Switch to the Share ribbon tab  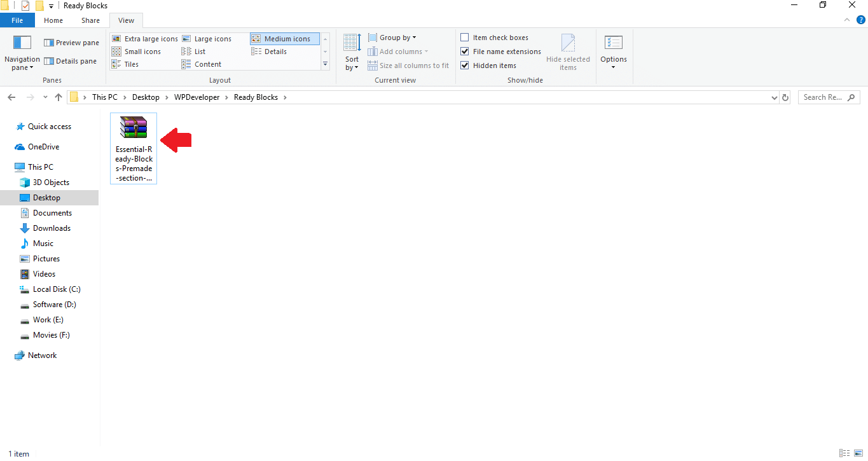tap(91, 20)
